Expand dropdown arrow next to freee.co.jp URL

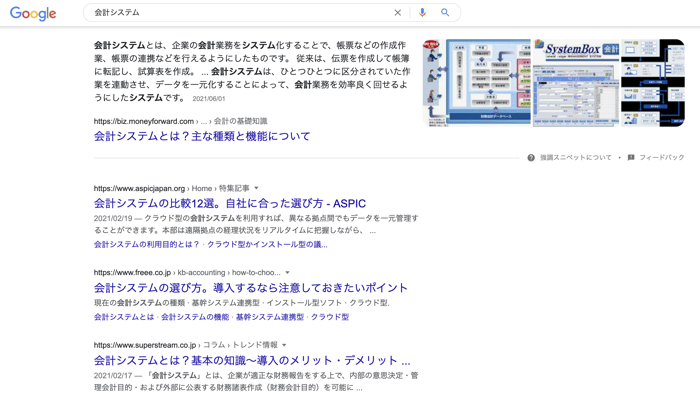288,273
